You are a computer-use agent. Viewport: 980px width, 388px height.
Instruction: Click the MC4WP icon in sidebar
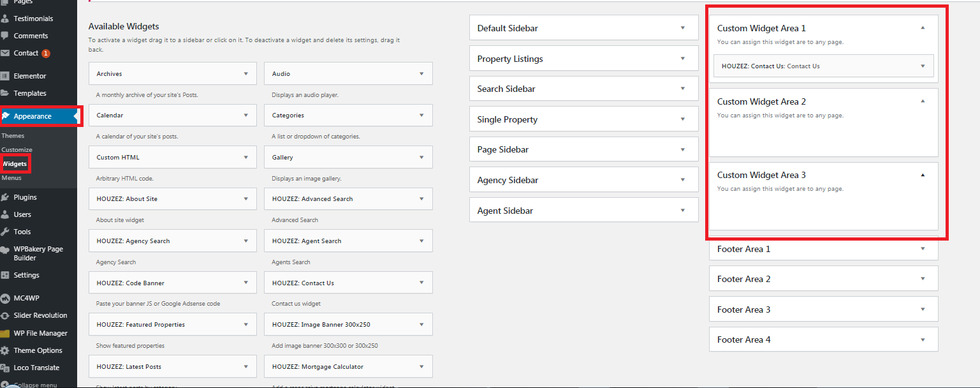6,298
